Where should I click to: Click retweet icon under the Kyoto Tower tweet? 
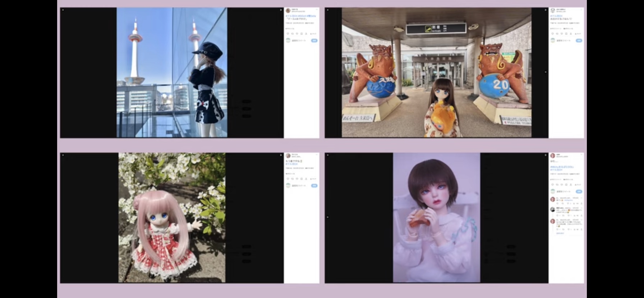[293, 33]
